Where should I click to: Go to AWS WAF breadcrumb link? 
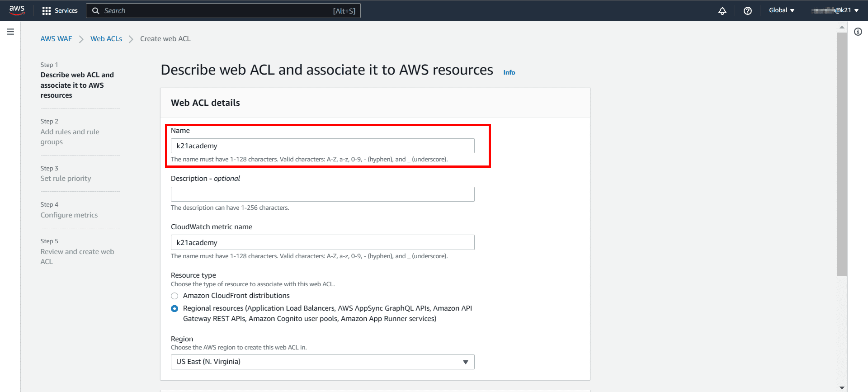(56, 39)
